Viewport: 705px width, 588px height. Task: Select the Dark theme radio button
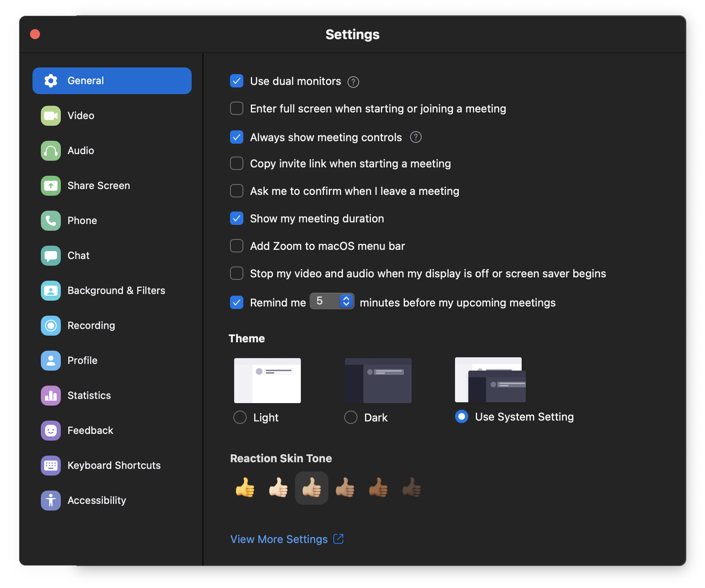[x=351, y=417]
